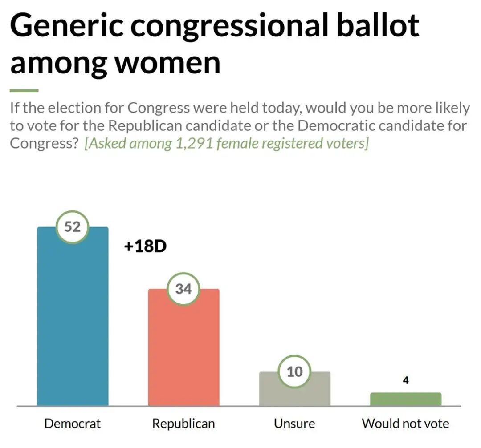Click the 34 value circle badge
The image size is (481, 448).
[183, 289]
